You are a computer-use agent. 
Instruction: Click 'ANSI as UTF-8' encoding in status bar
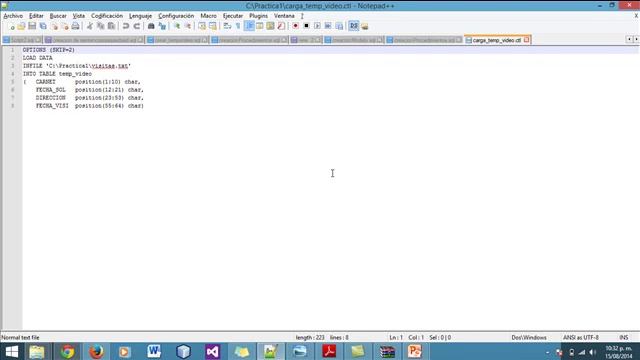point(581,338)
